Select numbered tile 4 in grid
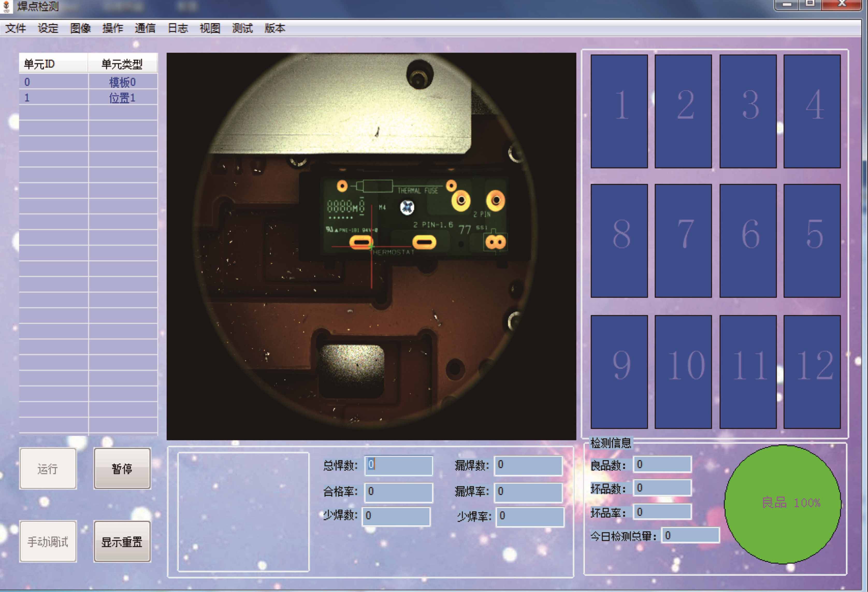 click(x=812, y=111)
